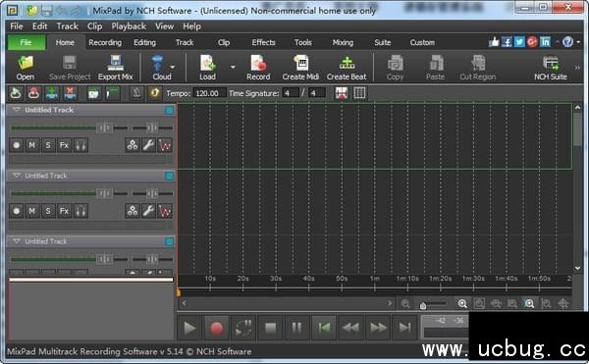Screen dimensions: 589x364
Task: Click first track's volume slider handle
Action: [104, 128]
